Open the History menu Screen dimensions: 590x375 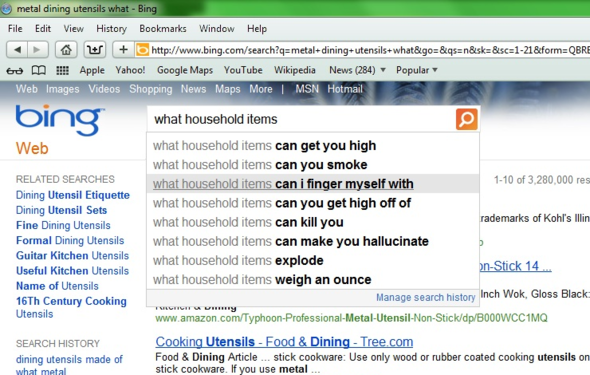pos(111,29)
